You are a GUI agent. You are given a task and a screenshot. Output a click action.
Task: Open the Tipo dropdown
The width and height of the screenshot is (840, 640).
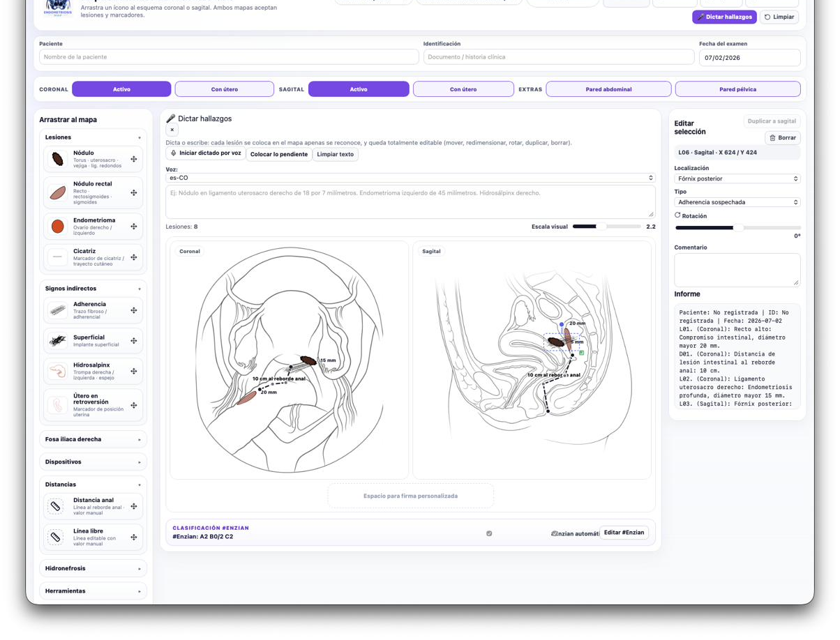pos(737,202)
